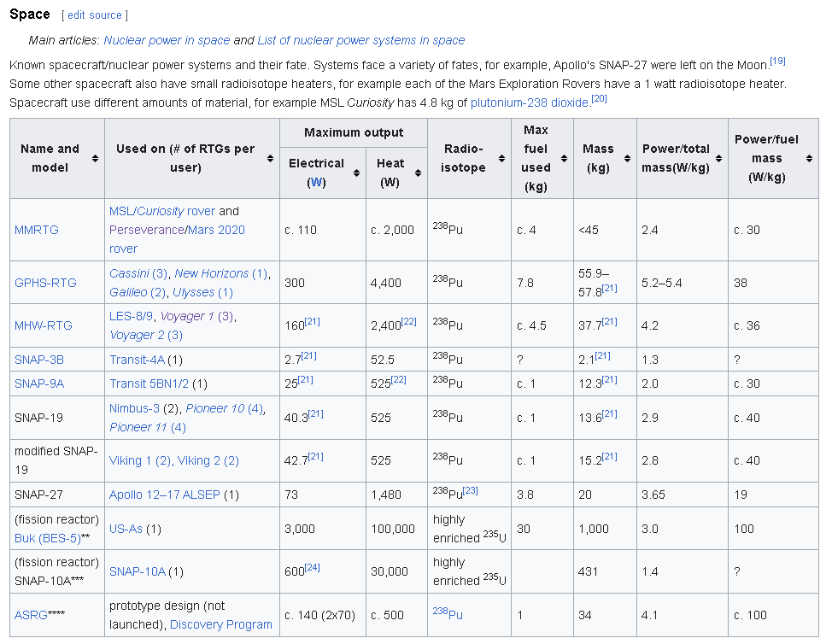This screenshot has height=644, width=832.
Task: Open MSL/Curiosity rover link
Action: (x=161, y=211)
